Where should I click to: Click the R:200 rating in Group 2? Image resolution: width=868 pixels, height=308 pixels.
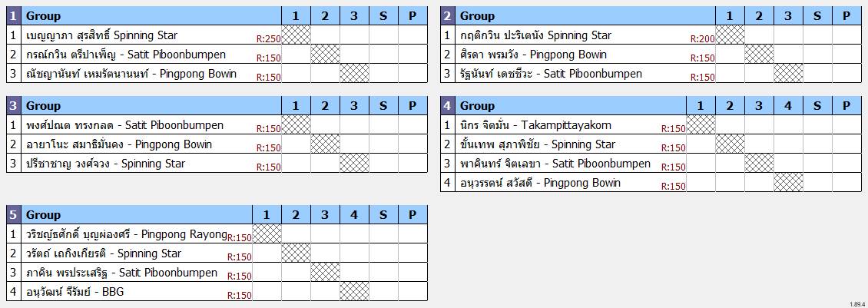click(x=703, y=38)
